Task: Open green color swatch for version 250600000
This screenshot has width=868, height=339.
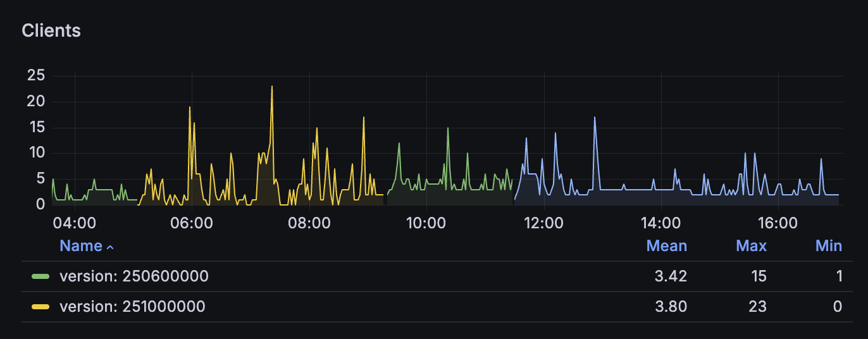Action: point(41,276)
